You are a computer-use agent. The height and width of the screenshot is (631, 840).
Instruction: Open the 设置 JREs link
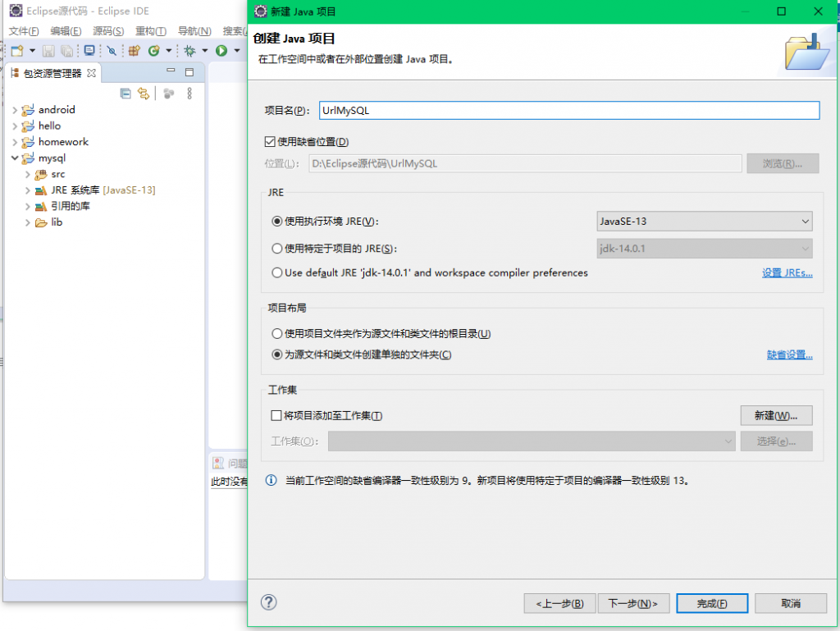click(787, 272)
